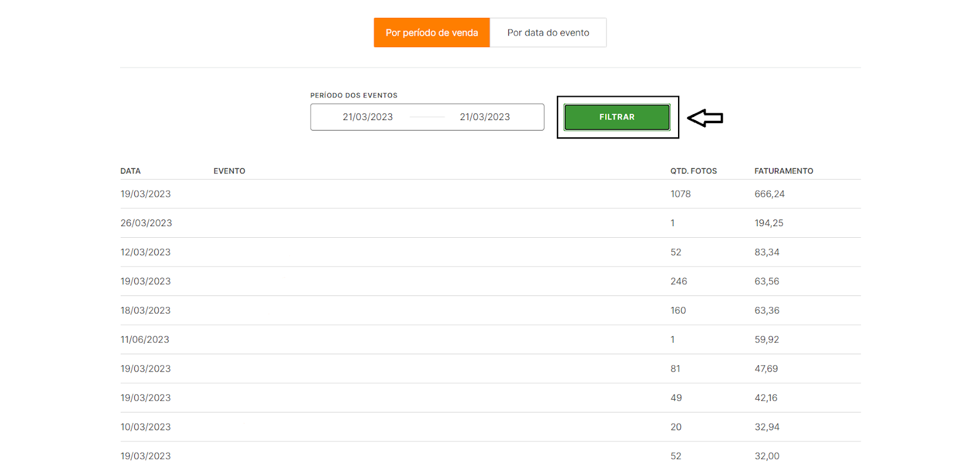Click the end date 21/03/2023 field
Image resolution: width=980 pixels, height=464 pixels.
[x=484, y=117]
